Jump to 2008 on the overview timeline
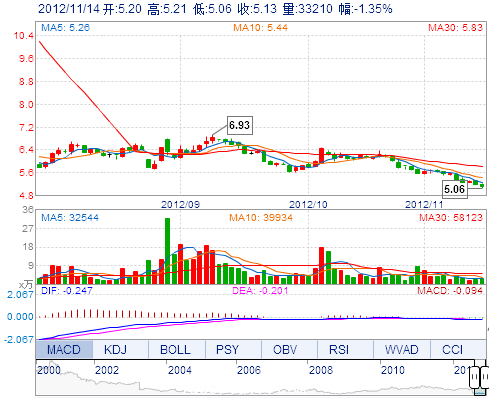The height and width of the screenshot is (398, 489). tap(321, 370)
